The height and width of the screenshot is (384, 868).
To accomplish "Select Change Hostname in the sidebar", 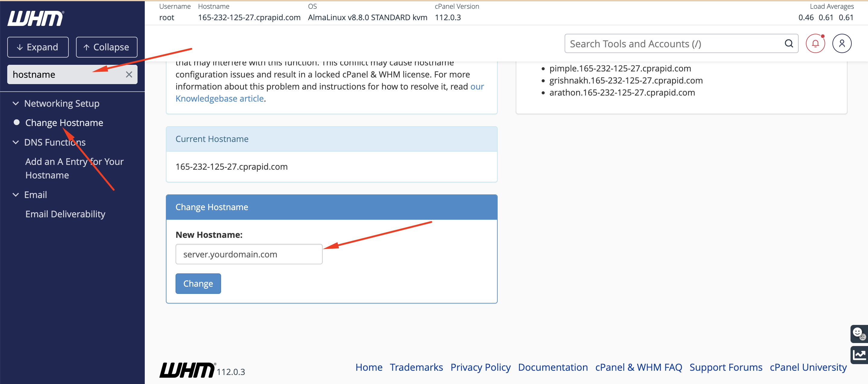I will point(64,122).
